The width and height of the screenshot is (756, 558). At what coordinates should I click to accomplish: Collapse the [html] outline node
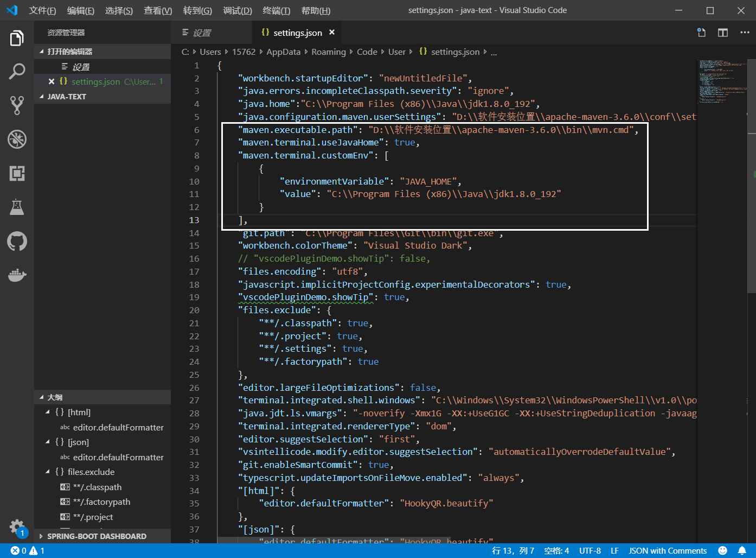[x=48, y=413]
